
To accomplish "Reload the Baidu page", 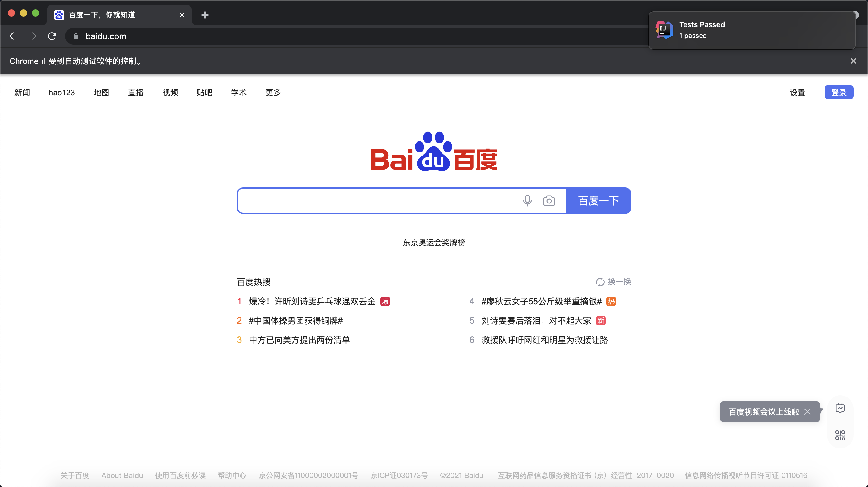I will 52,36.
